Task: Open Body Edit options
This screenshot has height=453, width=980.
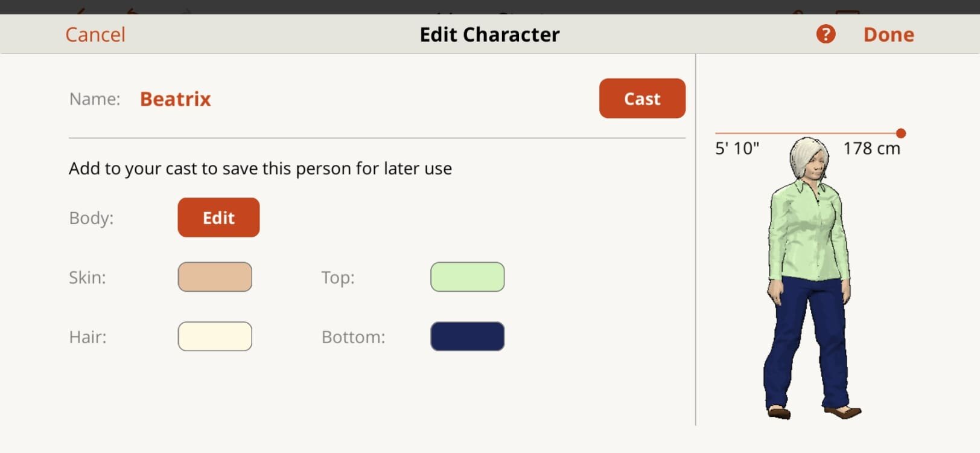Action: pyautogui.click(x=218, y=217)
